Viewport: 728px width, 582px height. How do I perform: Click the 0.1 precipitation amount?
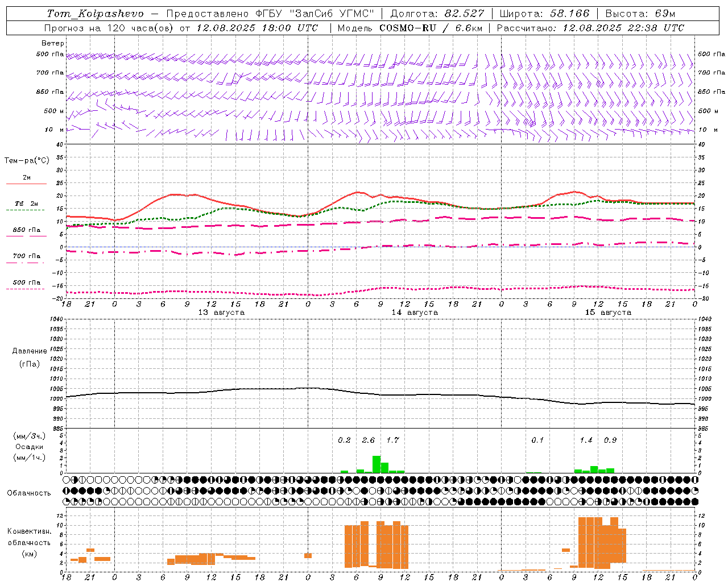coord(537,440)
